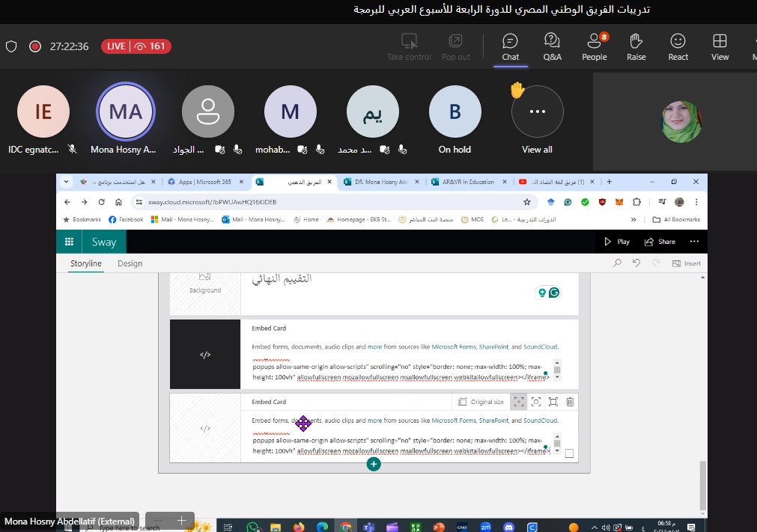Viewport: 757px width, 532px height.
Task: Click the 'more' link in first embed card
Action: click(374, 346)
